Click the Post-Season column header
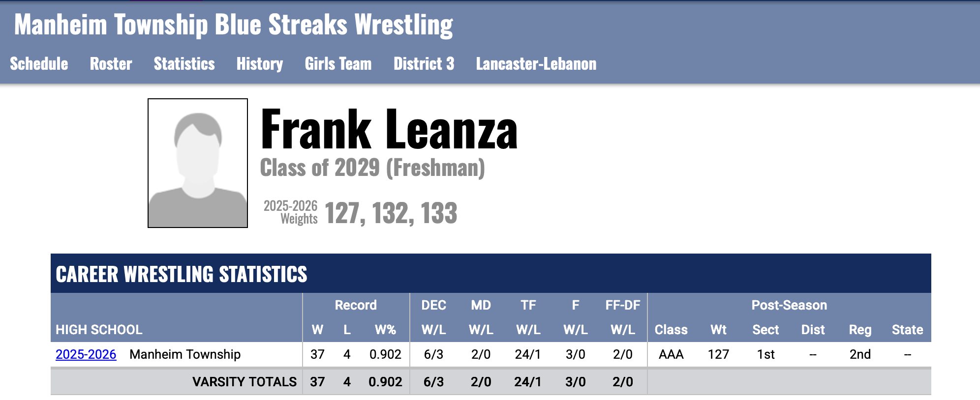Viewport: 980px width, 400px height. pyautogui.click(x=789, y=305)
